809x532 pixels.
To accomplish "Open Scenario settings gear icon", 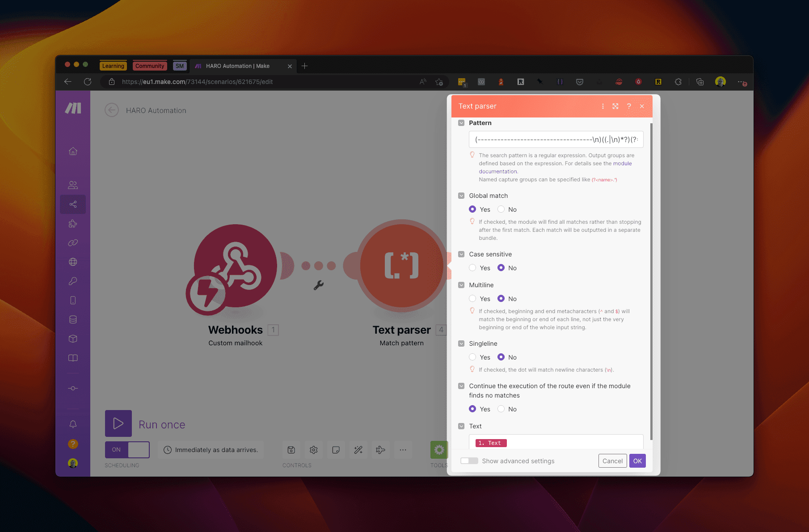I will pos(314,450).
